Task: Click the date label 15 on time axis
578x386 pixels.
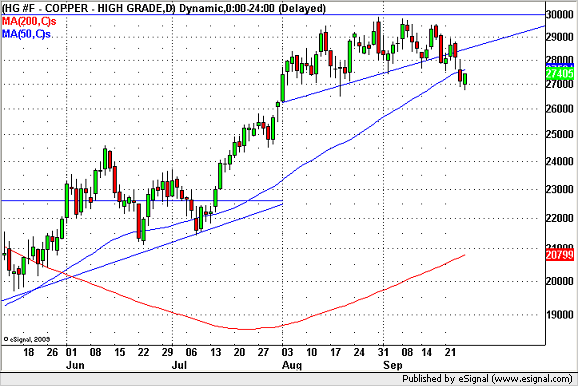Action: point(119,352)
